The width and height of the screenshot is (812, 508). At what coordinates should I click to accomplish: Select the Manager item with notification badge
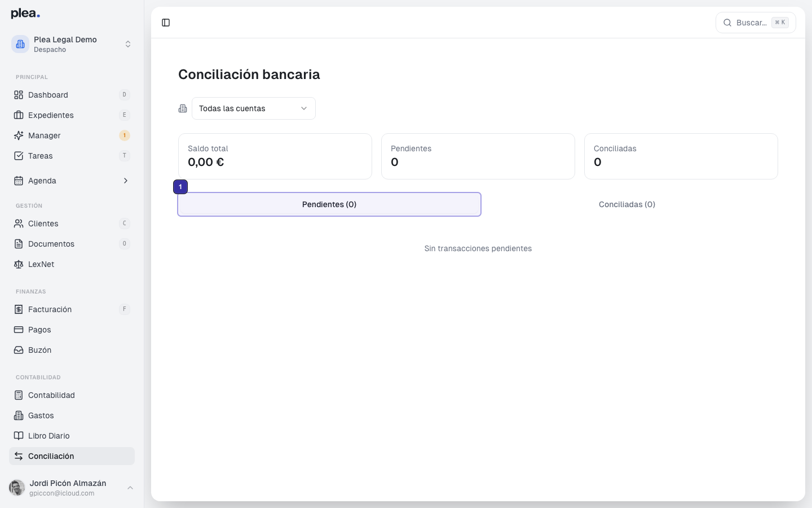coord(45,135)
